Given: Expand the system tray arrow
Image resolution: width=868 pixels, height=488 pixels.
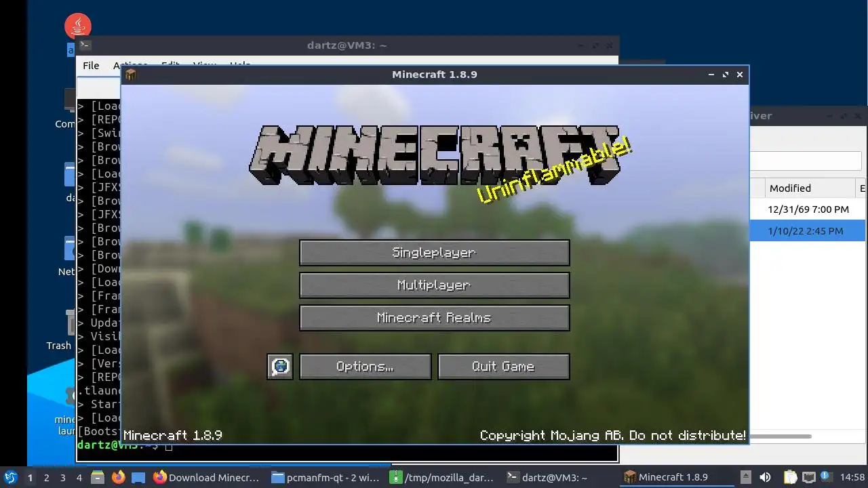Looking at the screenshot, I should tap(746, 477).
